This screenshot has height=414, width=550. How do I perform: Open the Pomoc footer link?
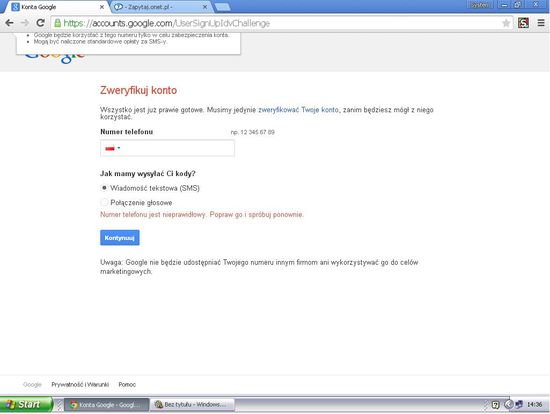tap(127, 385)
